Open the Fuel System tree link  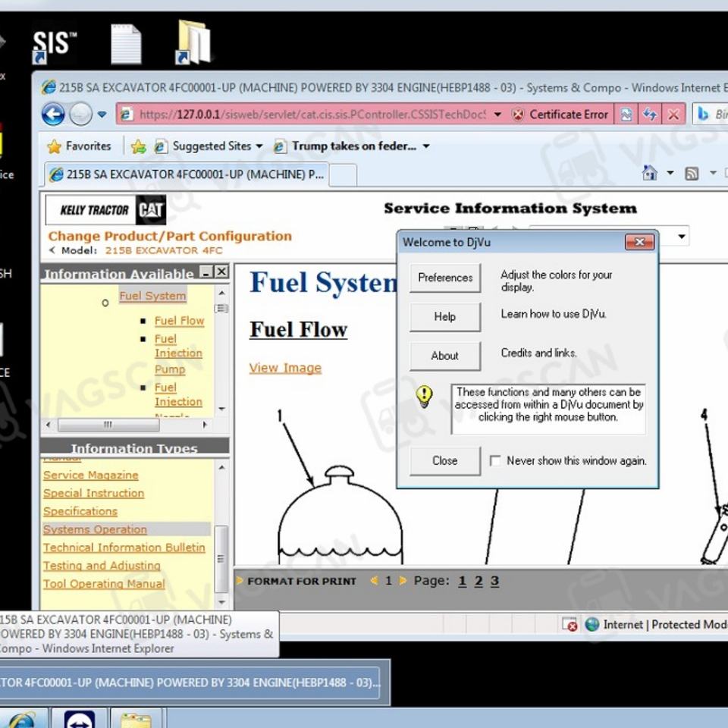[152, 296]
